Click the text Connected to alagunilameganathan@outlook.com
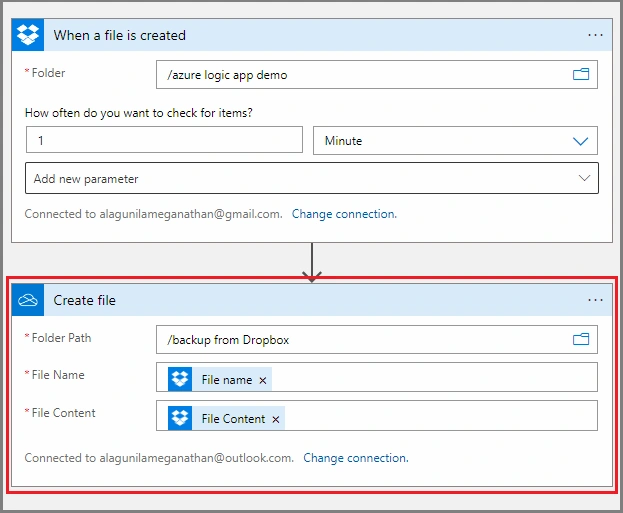This screenshot has width=623, height=513. pos(159,458)
